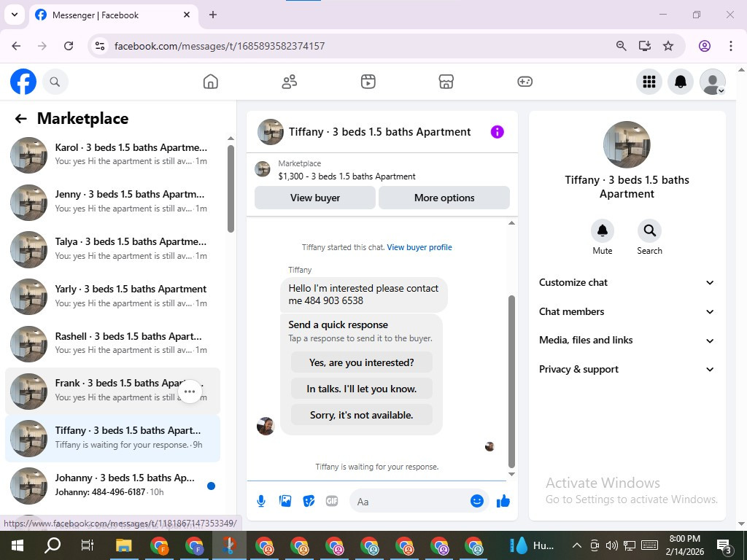
Task: Send quick reply Sorry, it's not available.
Action: coord(362,415)
